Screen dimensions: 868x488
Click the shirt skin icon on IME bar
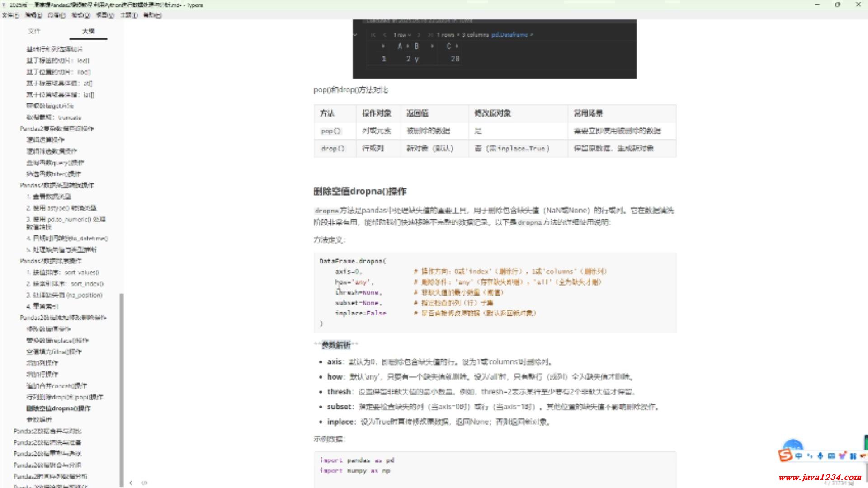(842, 456)
